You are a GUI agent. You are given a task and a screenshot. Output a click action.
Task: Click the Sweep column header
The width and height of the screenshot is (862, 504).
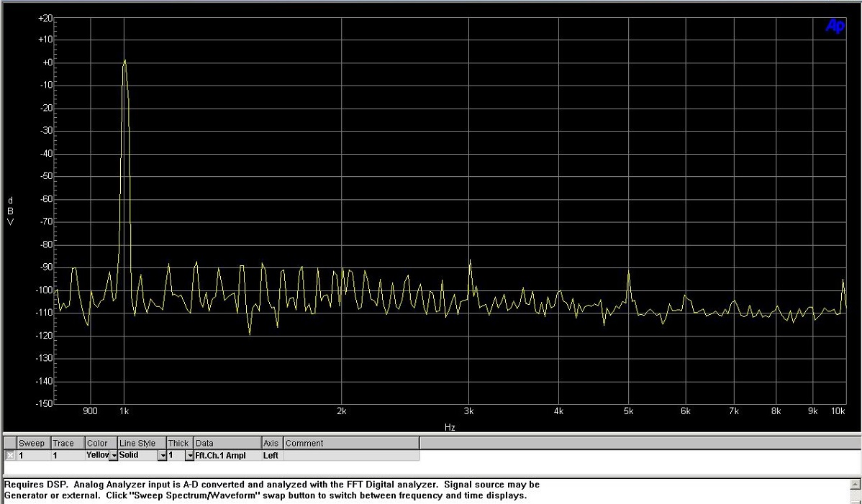coord(34,443)
